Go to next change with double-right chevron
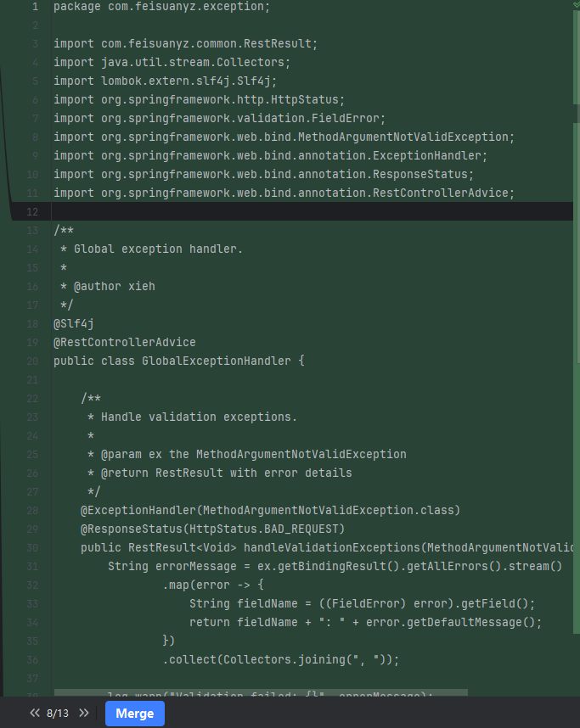Viewport: 580px width, 728px height. click(x=83, y=714)
